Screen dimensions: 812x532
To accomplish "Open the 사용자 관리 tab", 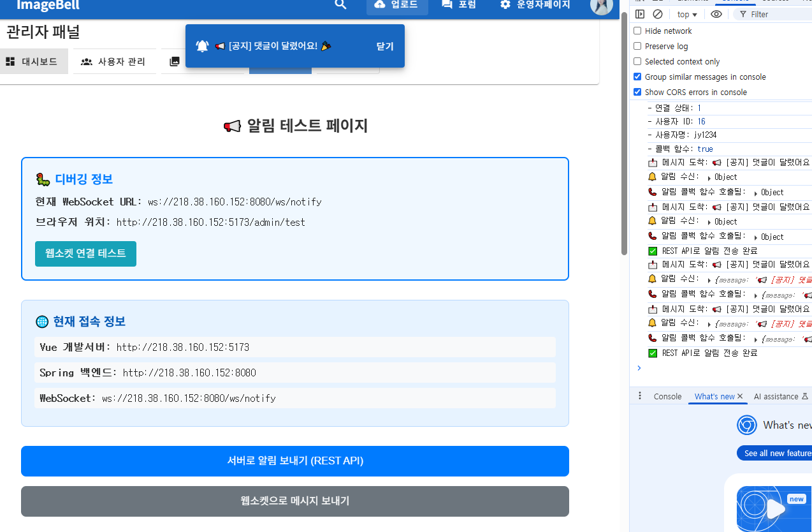I will coord(113,61).
